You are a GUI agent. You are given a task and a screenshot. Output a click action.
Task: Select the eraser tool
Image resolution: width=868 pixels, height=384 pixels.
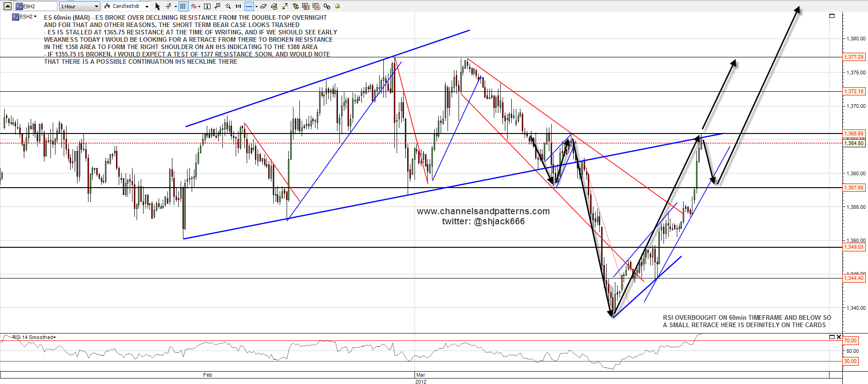pyautogui.click(x=263, y=6)
